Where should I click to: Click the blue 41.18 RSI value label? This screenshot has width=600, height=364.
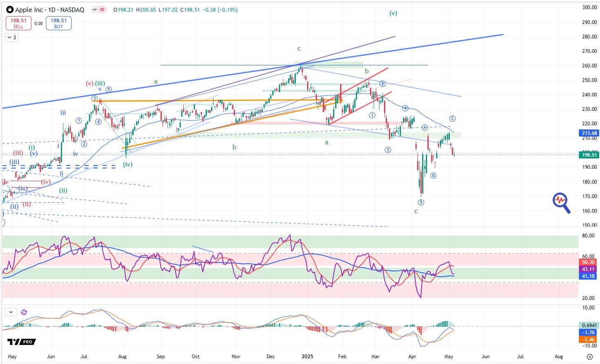pyautogui.click(x=588, y=276)
